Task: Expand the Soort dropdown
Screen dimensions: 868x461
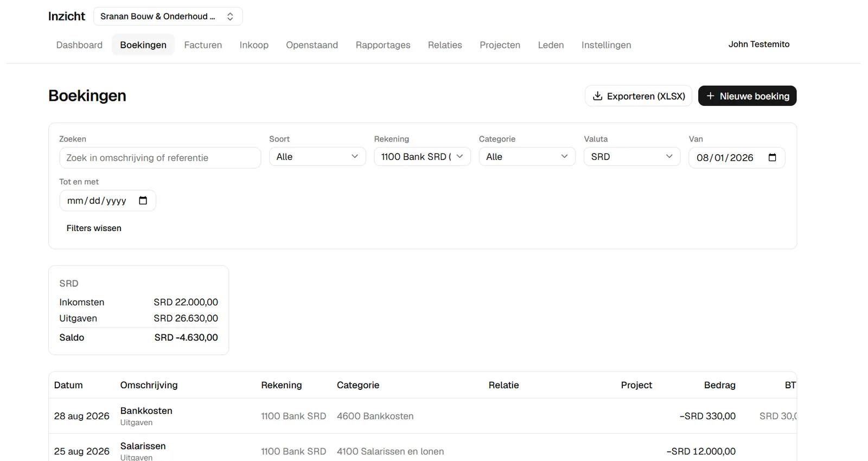Action: click(x=317, y=157)
